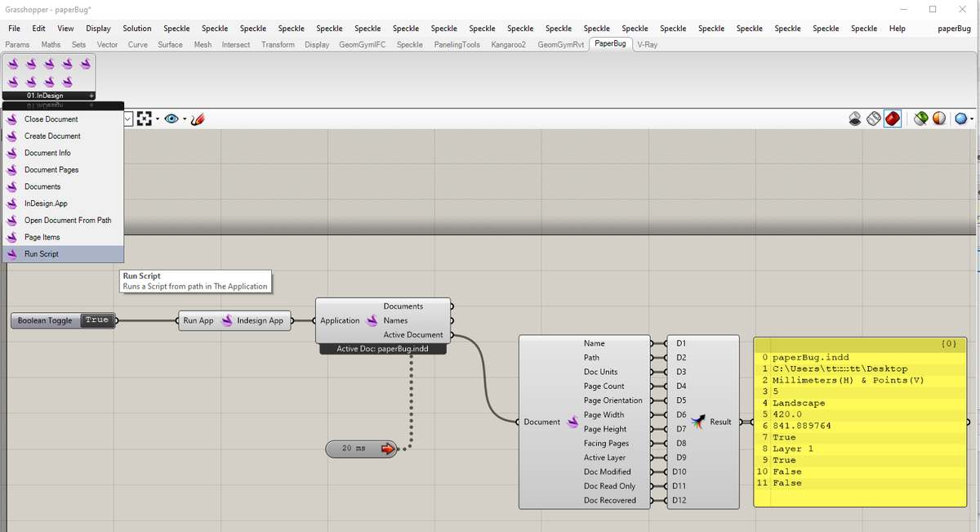Viewport: 980px width, 532px height.
Task: Click the swan icon on Document component
Action: [x=572, y=422]
